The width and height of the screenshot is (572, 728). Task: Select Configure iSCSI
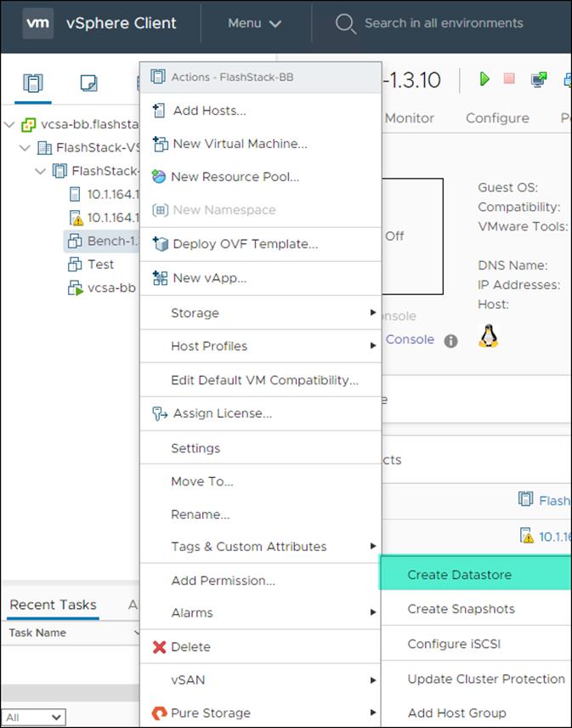pyautogui.click(x=476, y=644)
